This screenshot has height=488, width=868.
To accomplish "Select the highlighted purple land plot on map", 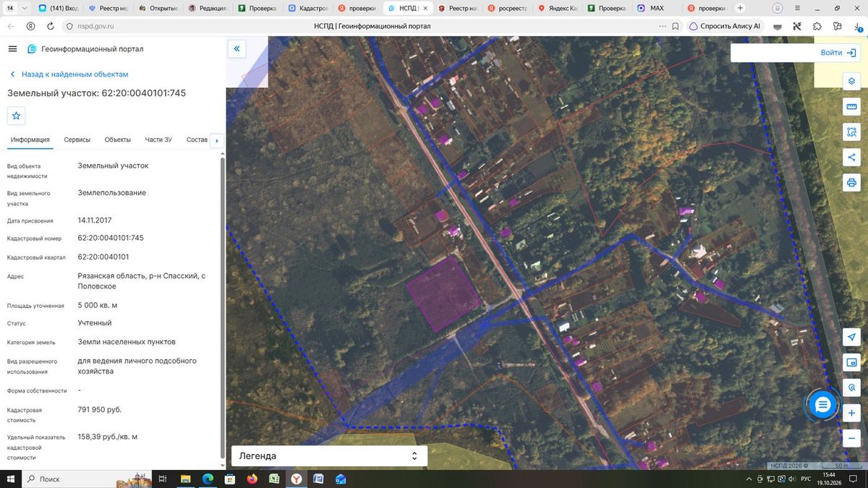I will [x=443, y=293].
